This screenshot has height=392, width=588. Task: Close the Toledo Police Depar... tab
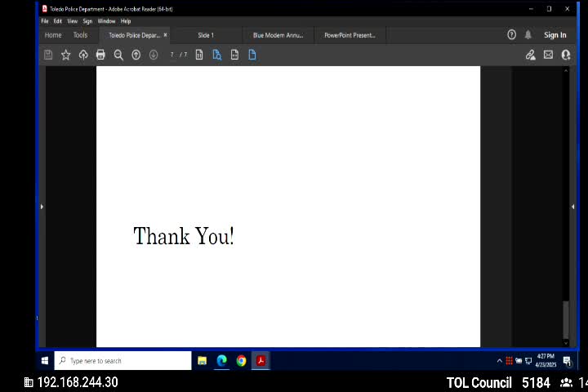pos(166,35)
